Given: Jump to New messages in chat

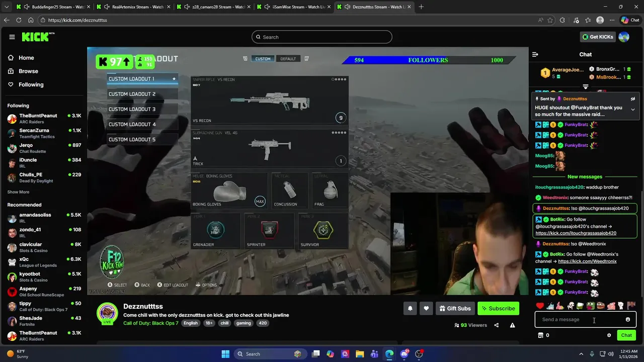Looking at the screenshot, I should coord(585,177).
